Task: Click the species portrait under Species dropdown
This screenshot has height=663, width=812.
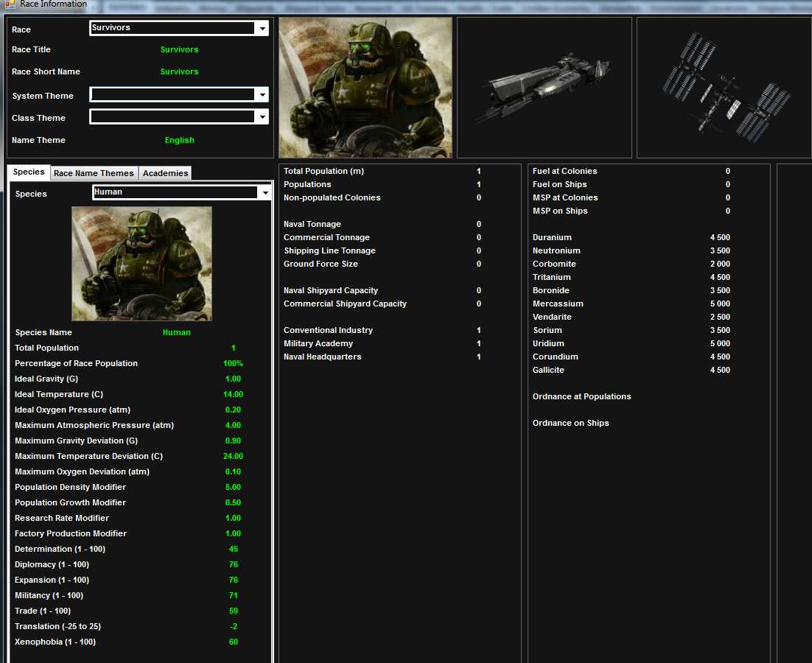Action: 141,263
